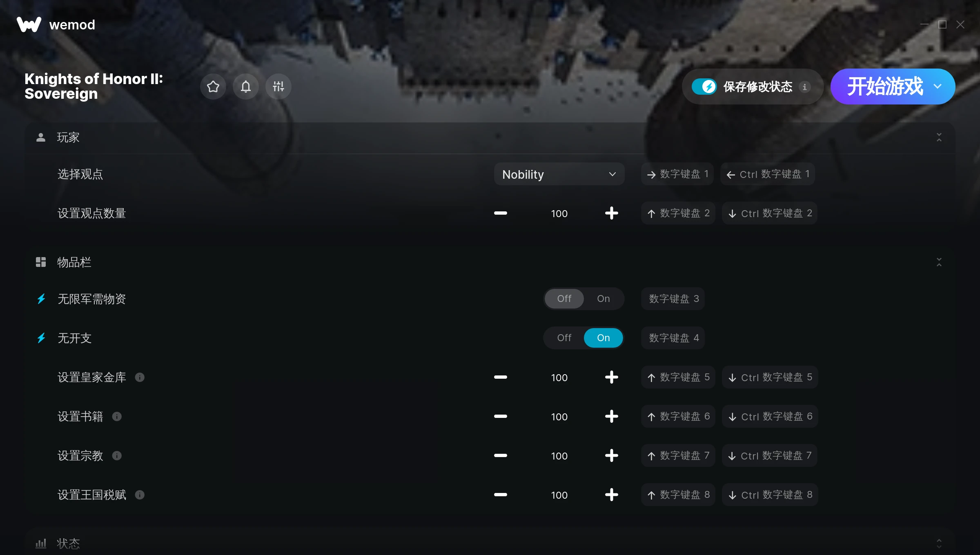Click the 开始游戏 button
Image resolution: width=980 pixels, height=555 pixels.
coord(884,87)
